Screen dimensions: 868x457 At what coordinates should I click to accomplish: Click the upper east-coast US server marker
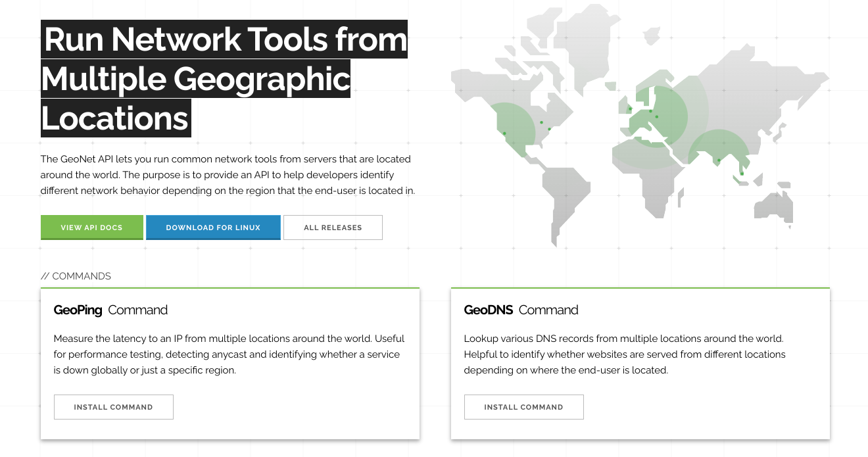[542, 122]
